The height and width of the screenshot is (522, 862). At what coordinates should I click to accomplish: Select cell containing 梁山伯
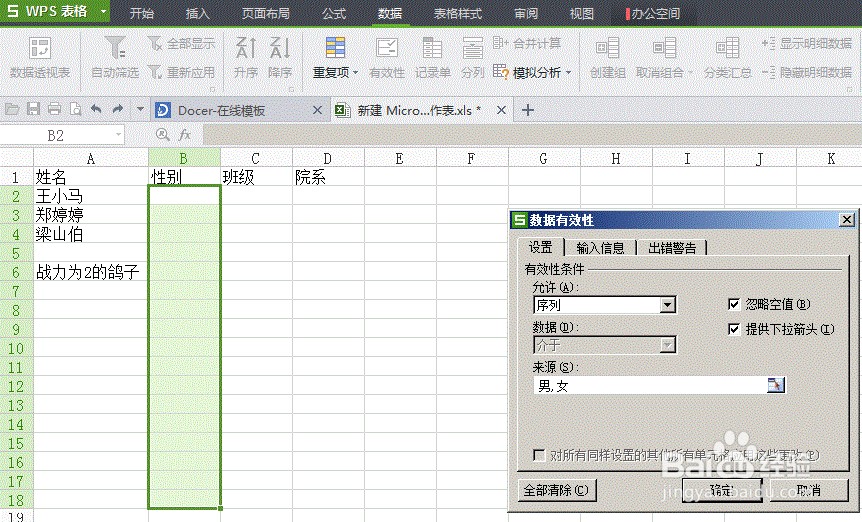click(x=91, y=234)
